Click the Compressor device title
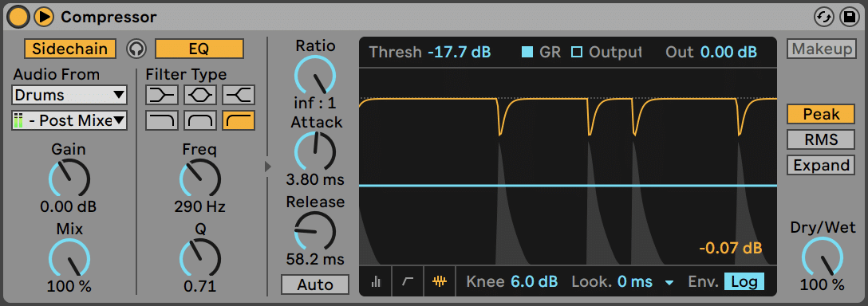Viewport: 868px width, 306px height. 108,18
